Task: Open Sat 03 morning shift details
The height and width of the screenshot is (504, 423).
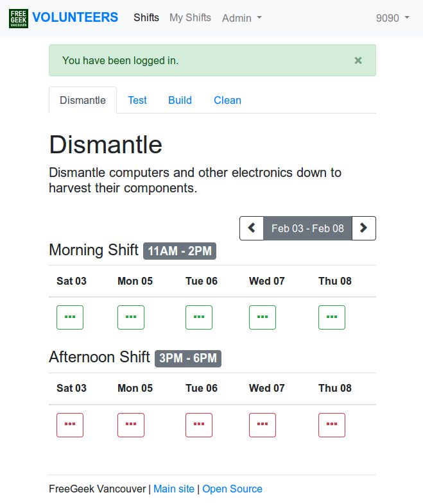Action: (70, 317)
